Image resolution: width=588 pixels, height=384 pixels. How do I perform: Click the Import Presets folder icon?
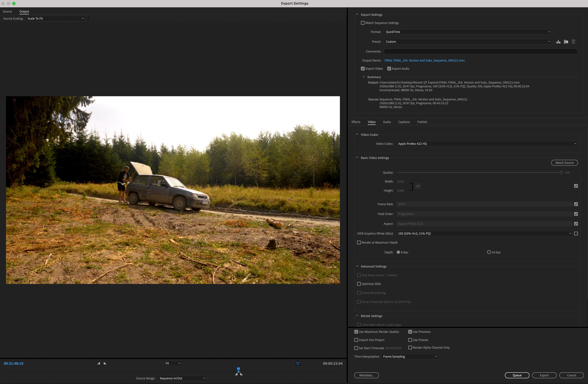tap(566, 42)
